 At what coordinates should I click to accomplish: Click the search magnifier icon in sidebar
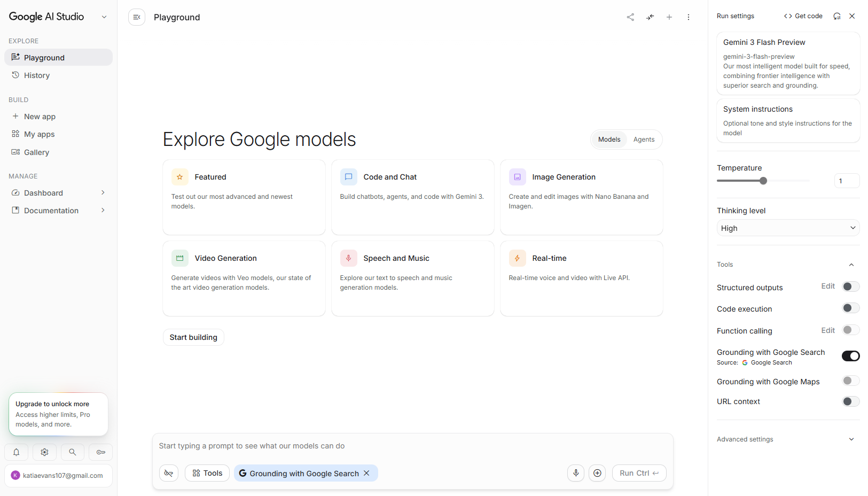[x=73, y=452]
